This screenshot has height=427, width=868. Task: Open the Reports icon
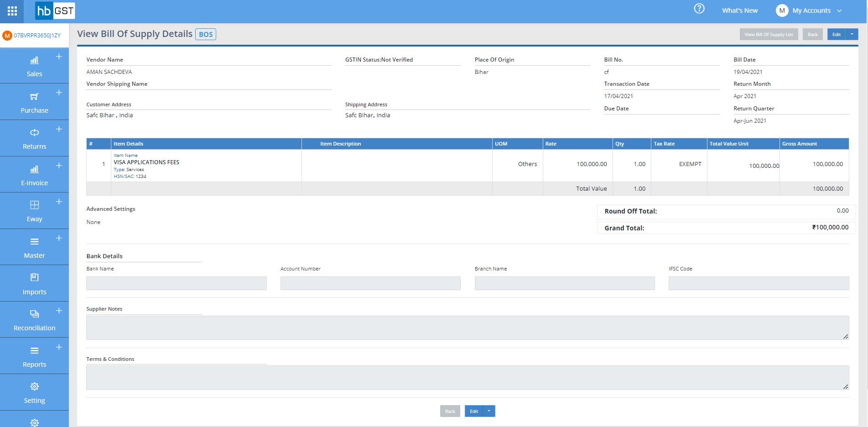tap(34, 351)
